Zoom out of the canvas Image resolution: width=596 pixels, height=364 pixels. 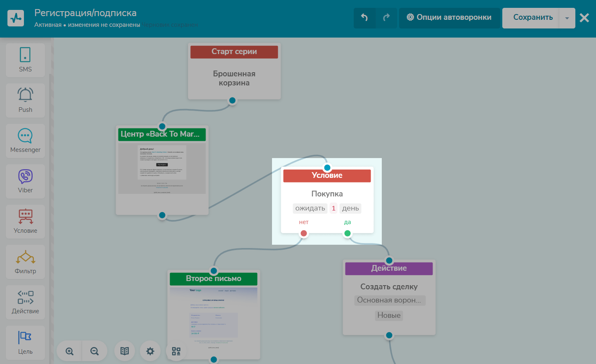(95, 351)
